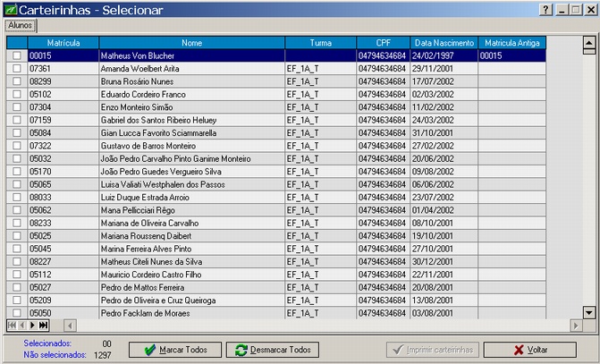Click the help question mark in title bar
Screen dimensions: 600x364
pos(546,9)
